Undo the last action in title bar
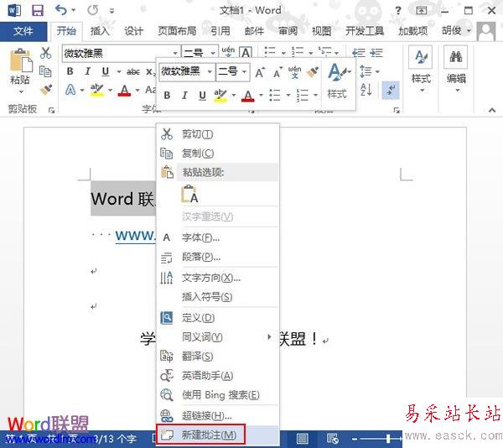Viewport: 503px width, 448px height. [x=61, y=10]
